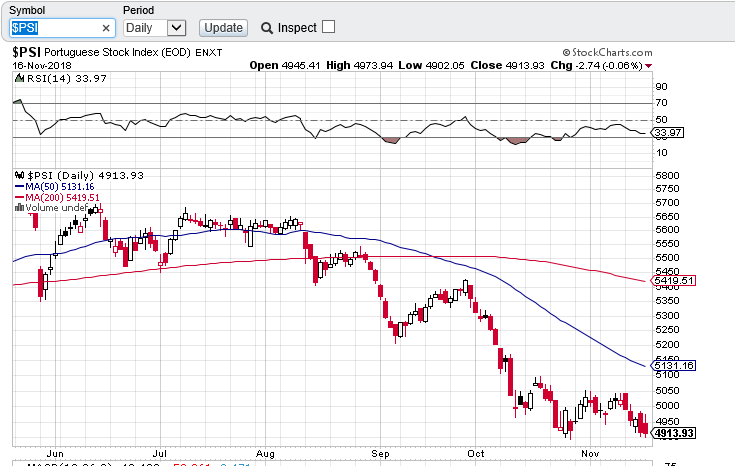
Task: Click the Update button
Action: [x=223, y=28]
